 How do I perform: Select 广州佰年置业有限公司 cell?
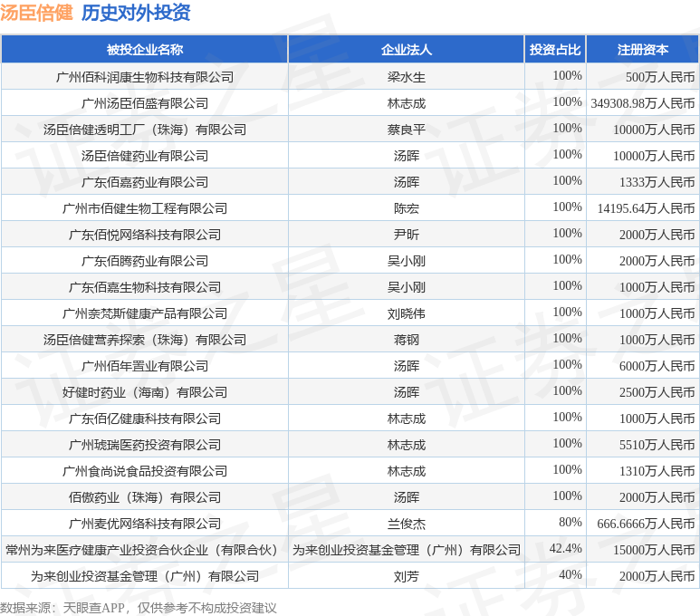pos(145,366)
